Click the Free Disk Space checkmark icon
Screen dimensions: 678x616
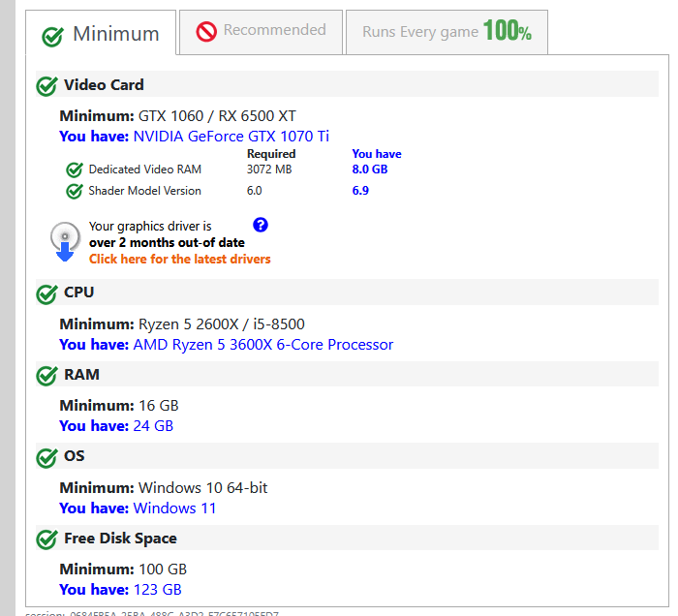coord(46,539)
